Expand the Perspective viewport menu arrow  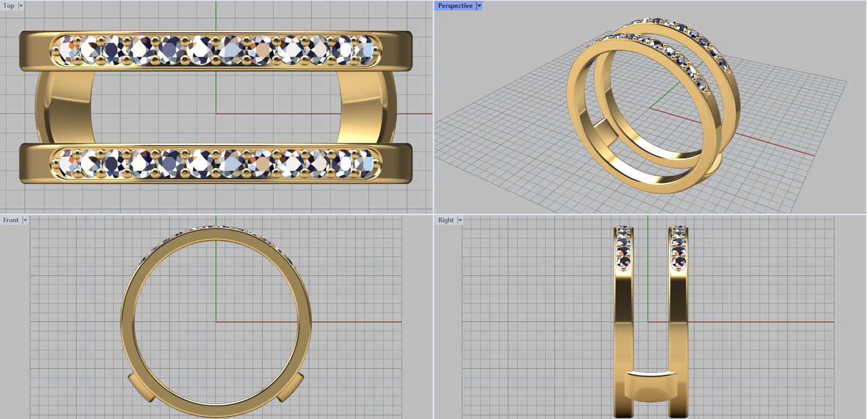479,6
